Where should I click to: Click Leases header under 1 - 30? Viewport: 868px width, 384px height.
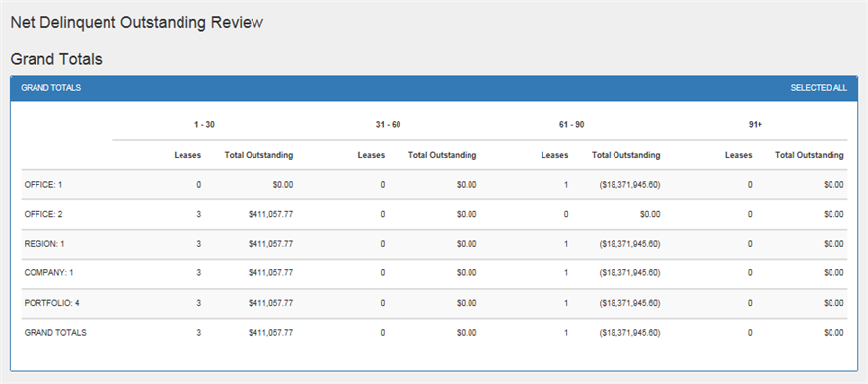click(187, 155)
